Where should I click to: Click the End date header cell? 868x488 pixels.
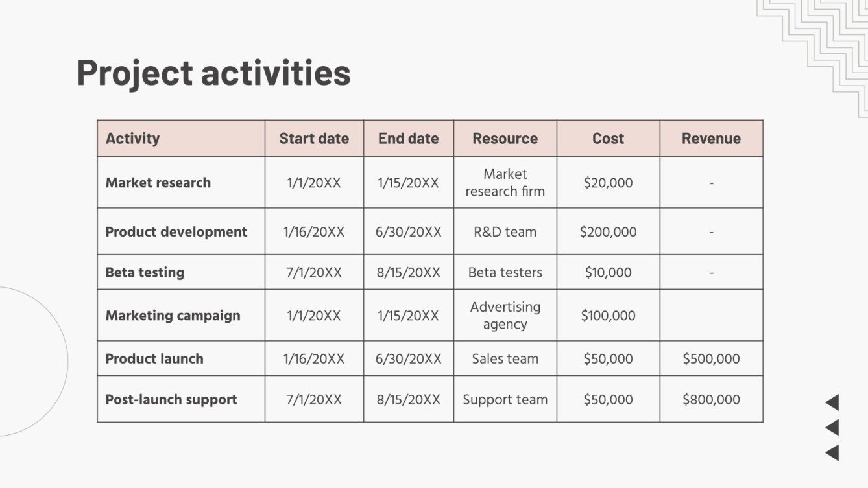pos(408,138)
